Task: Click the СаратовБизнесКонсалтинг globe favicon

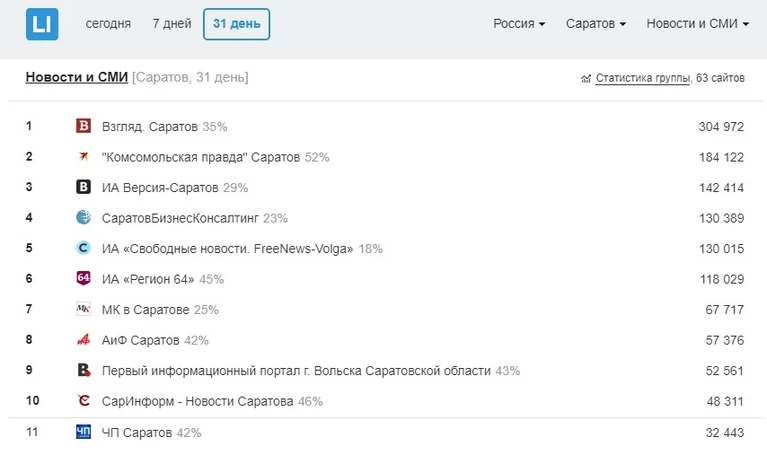Action: tap(84, 217)
